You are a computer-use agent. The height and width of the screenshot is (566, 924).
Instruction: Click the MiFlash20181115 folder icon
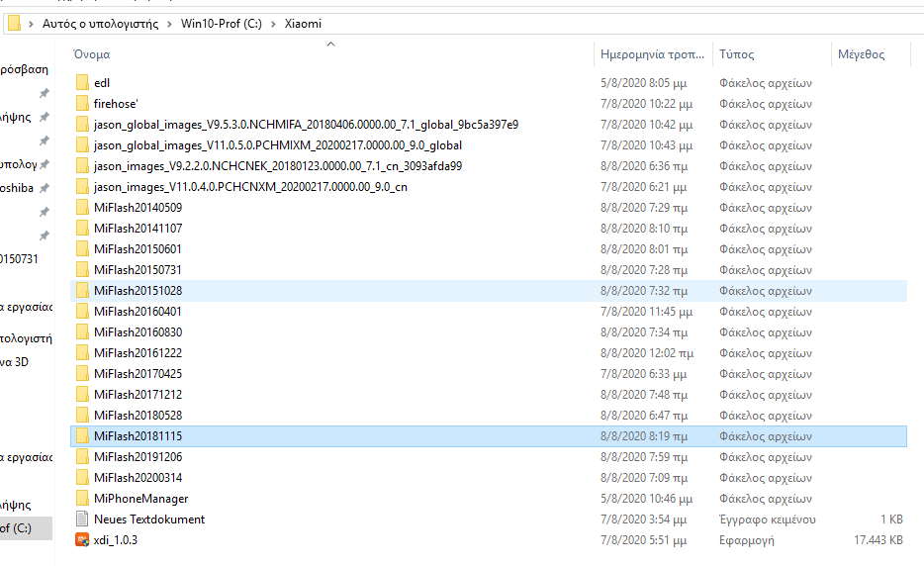82,436
